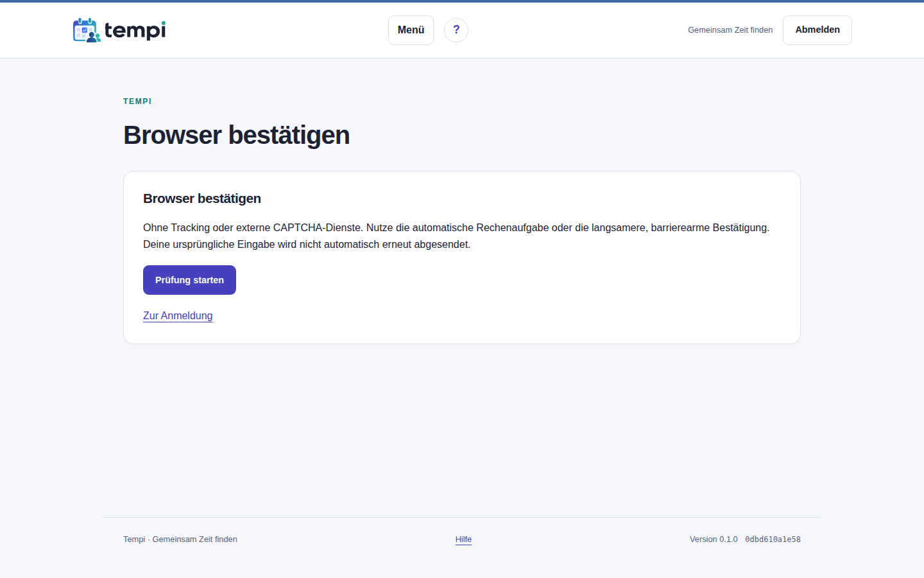The width and height of the screenshot is (924, 578).
Task: Follow the Zur Anmeldung link
Action: coord(178,315)
